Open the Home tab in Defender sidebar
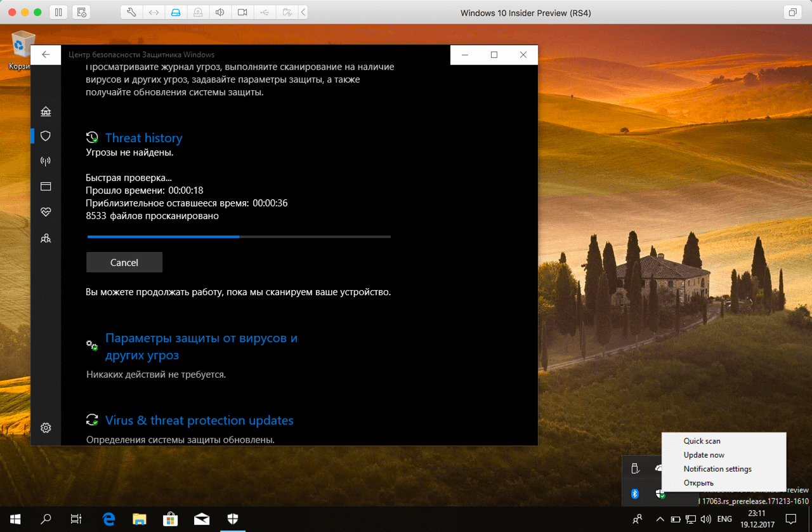 click(46, 112)
